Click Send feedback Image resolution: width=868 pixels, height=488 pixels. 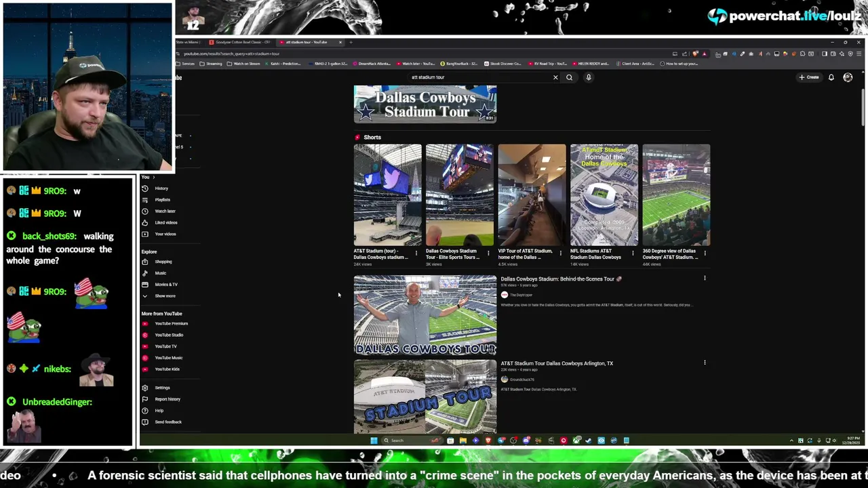[x=161, y=422]
